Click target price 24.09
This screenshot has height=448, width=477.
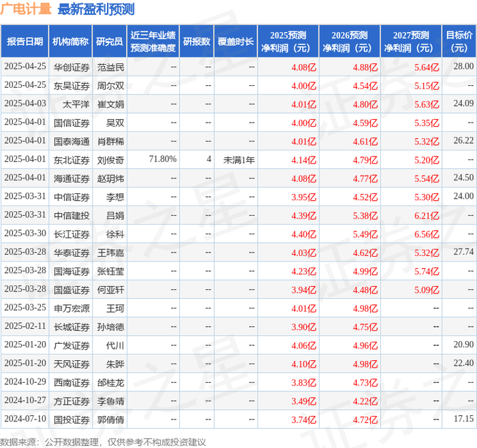pyautogui.click(x=463, y=103)
